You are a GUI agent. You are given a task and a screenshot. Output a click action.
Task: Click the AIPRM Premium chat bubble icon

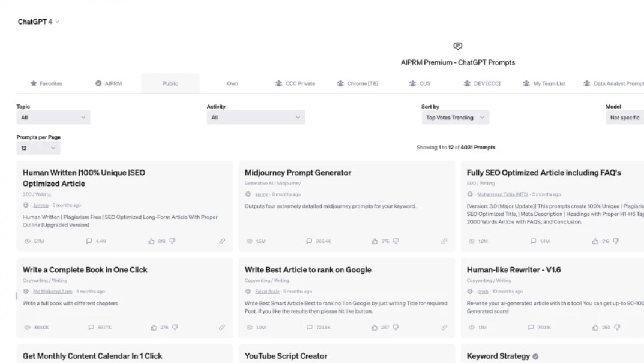point(457,46)
